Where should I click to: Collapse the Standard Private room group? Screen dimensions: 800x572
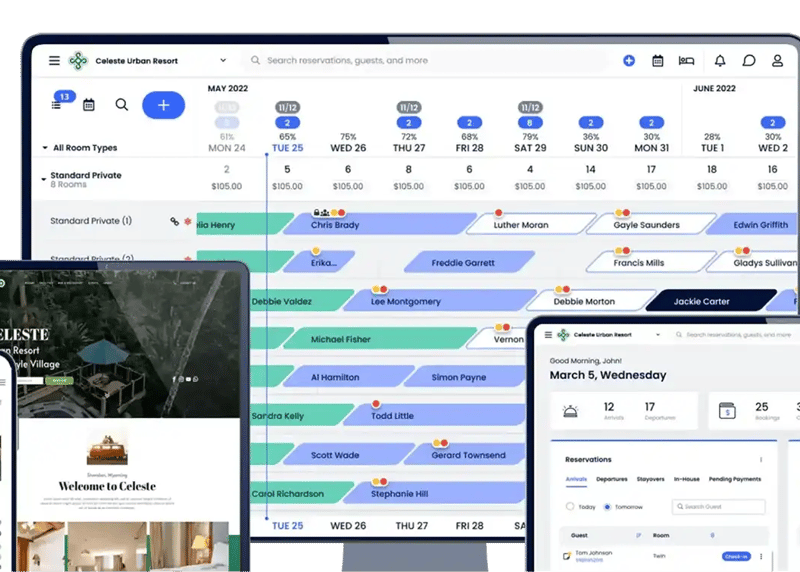(x=44, y=180)
